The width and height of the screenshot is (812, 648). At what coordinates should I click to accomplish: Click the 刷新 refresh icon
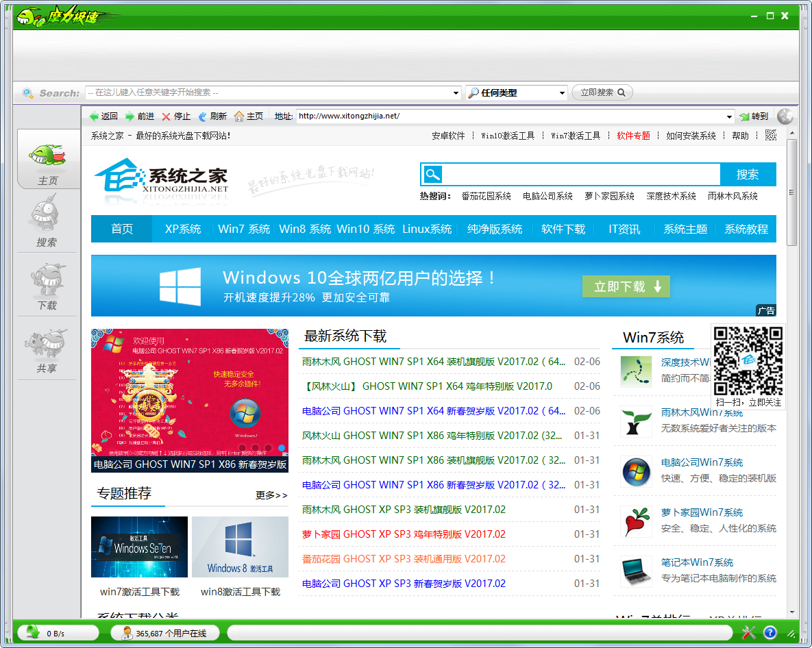click(202, 116)
